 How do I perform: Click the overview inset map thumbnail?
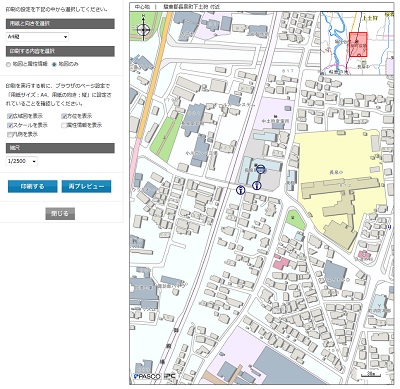pyautogui.click(x=357, y=43)
